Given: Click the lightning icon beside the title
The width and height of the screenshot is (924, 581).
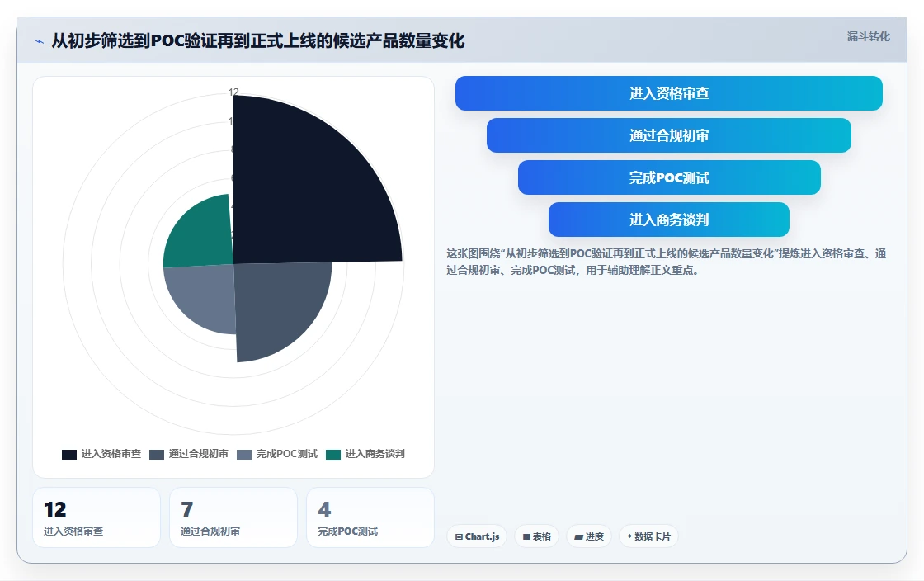Looking at the screenshot, I should tap(40, 41).
